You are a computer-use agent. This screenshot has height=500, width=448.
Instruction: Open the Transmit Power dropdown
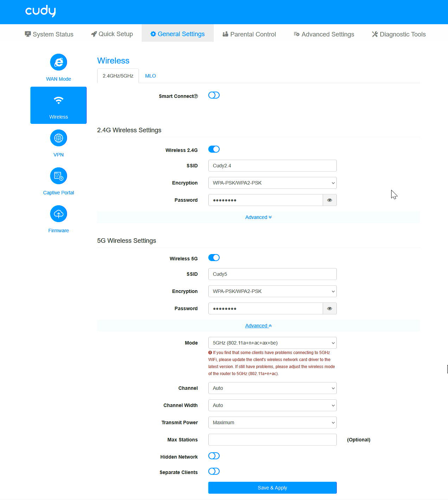[x=273, y=423]
